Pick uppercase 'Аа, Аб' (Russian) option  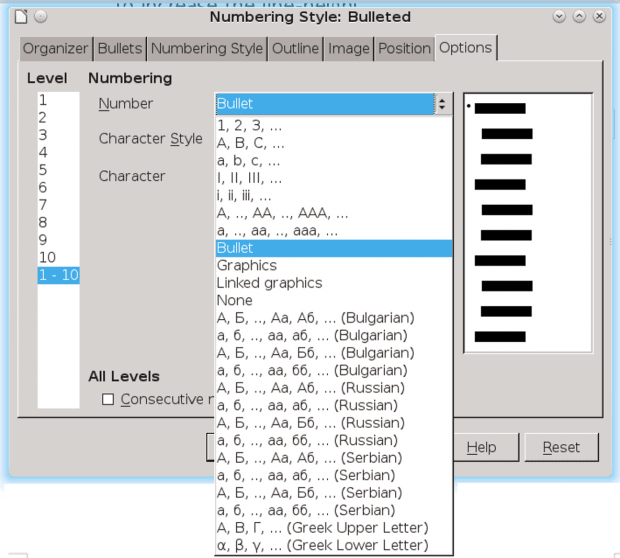pos(334,388)
